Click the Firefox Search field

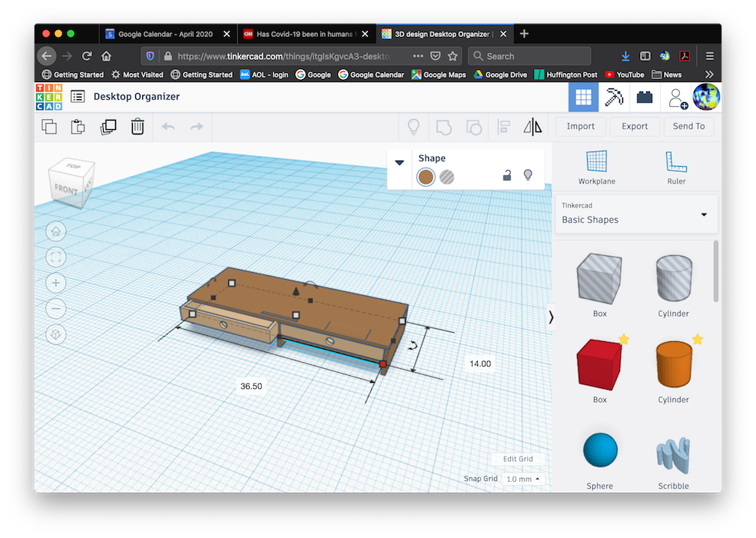click(530, 56)
